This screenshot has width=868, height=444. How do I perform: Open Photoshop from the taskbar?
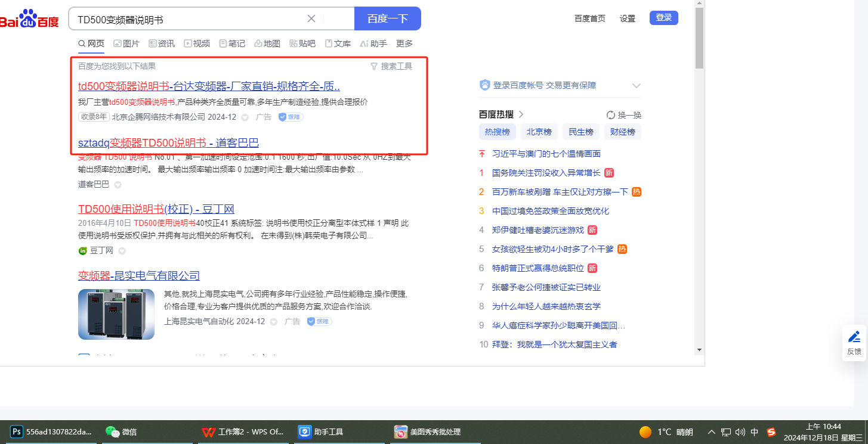point(52,432)
